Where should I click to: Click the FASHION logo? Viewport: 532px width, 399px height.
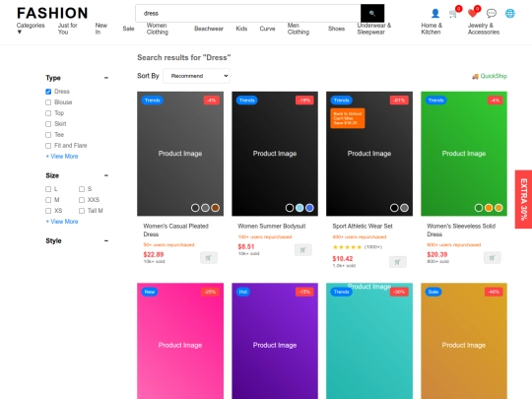pos(52,13)
